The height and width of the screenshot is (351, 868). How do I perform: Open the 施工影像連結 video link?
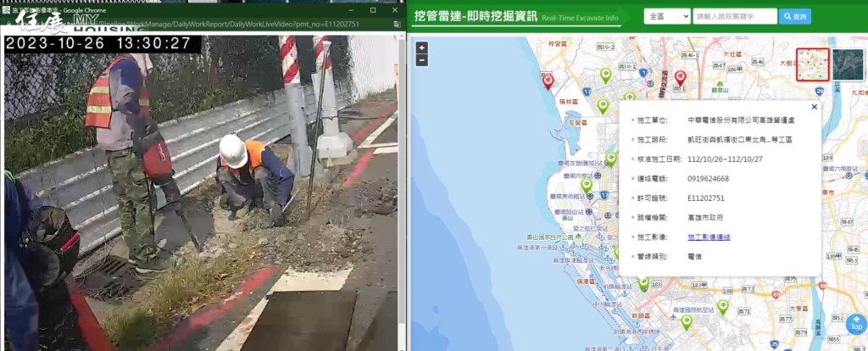[x=709, y=237]
